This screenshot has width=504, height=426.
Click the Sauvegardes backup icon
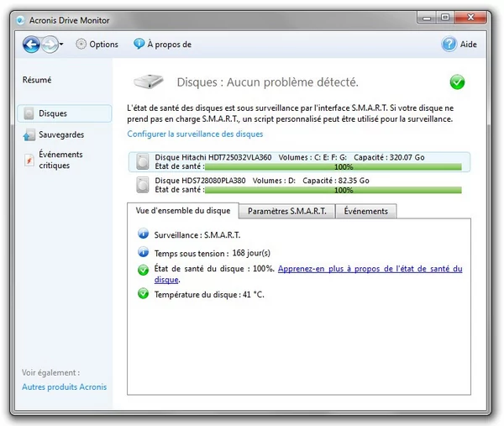29,135
